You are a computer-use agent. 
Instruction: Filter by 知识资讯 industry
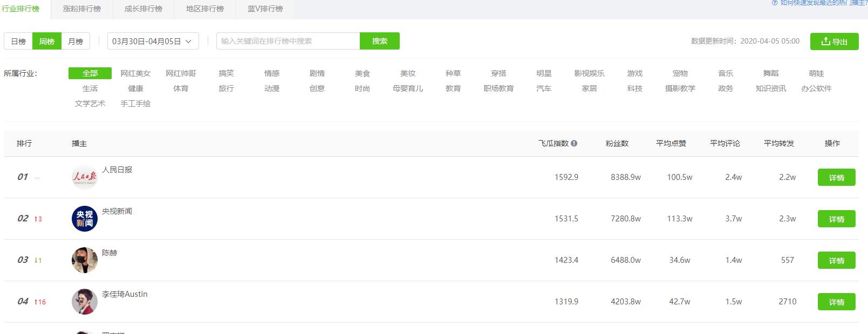pos(771,88)
